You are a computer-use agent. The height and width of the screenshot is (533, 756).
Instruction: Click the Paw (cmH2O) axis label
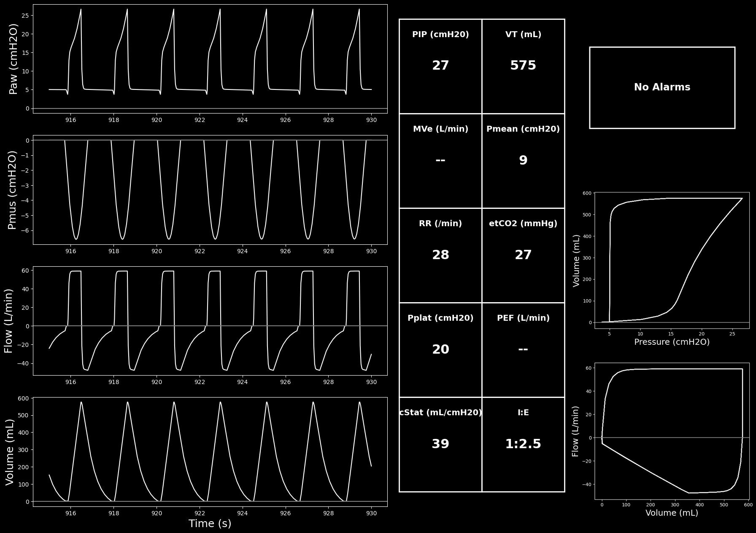coord(13,59)
